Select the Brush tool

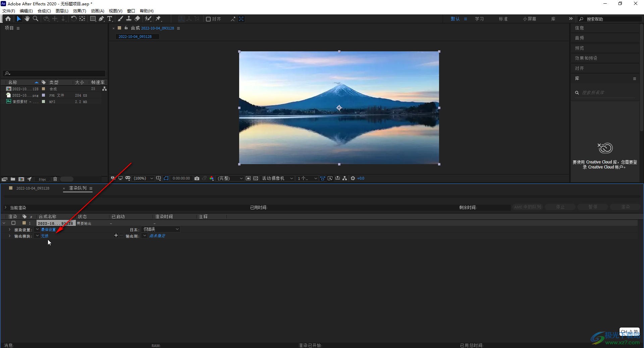[120, 19]
